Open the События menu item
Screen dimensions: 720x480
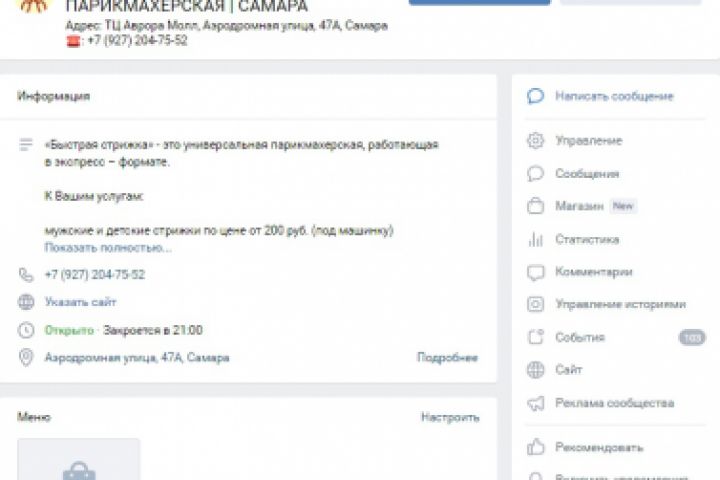pyautogui.click(x=615, y=337)
